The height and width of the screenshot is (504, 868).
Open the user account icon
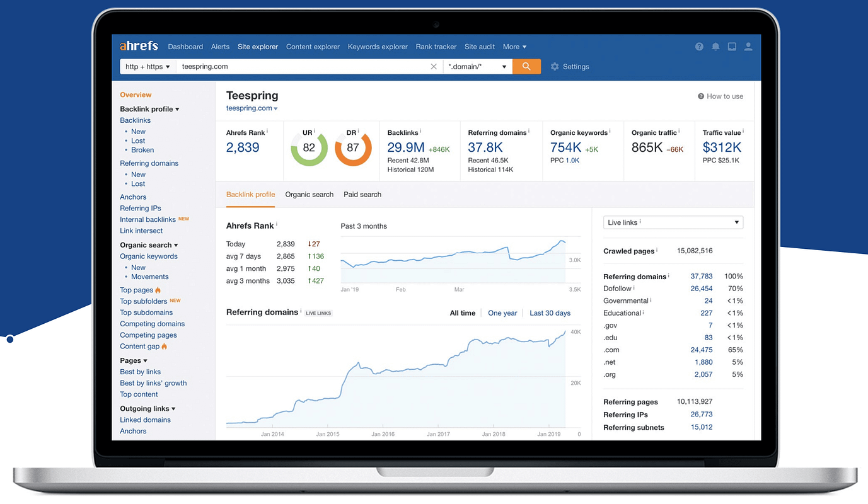(748, 47)
